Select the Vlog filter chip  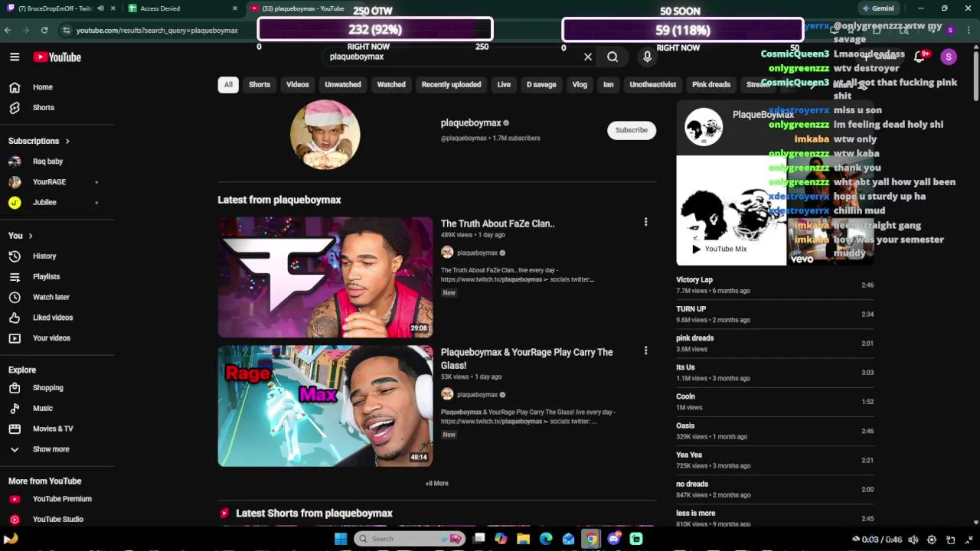pos(580,84)
